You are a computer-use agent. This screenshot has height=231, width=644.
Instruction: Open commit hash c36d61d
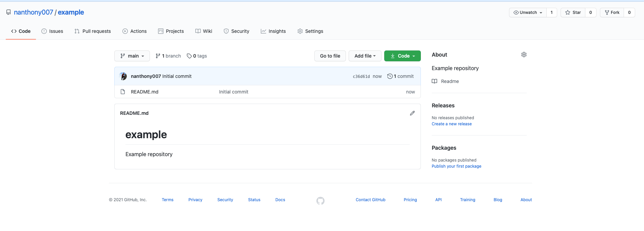point(361,77)
